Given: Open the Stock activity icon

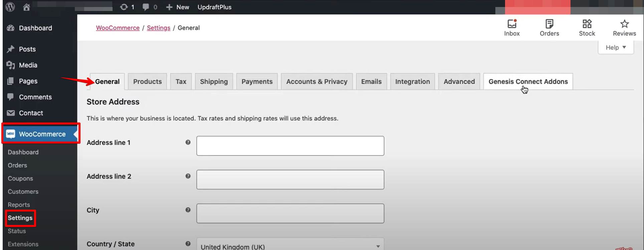Looking at the screenshot, I should (587, 24).
